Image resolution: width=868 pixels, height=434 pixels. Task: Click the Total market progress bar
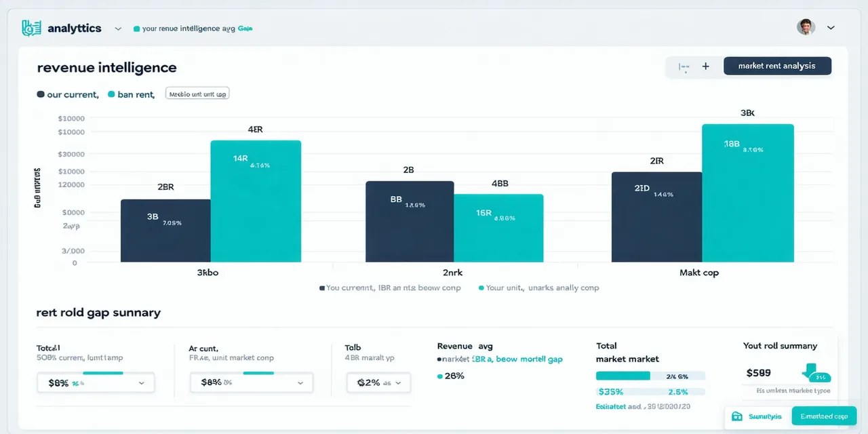[650, 376]
